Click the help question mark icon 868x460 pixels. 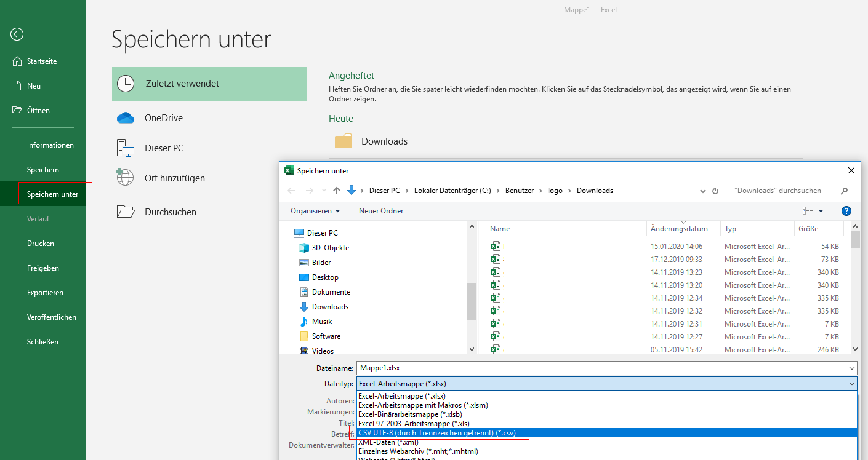[846, 211]
